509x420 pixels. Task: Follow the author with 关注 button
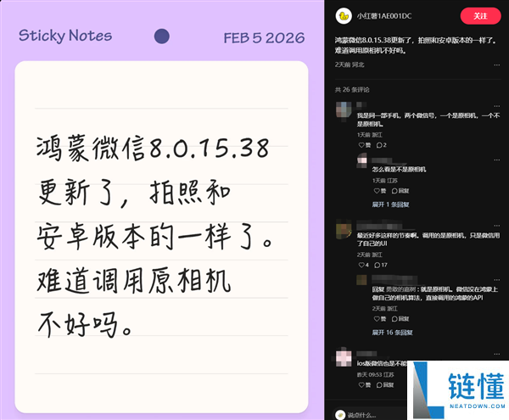[480, 16]
